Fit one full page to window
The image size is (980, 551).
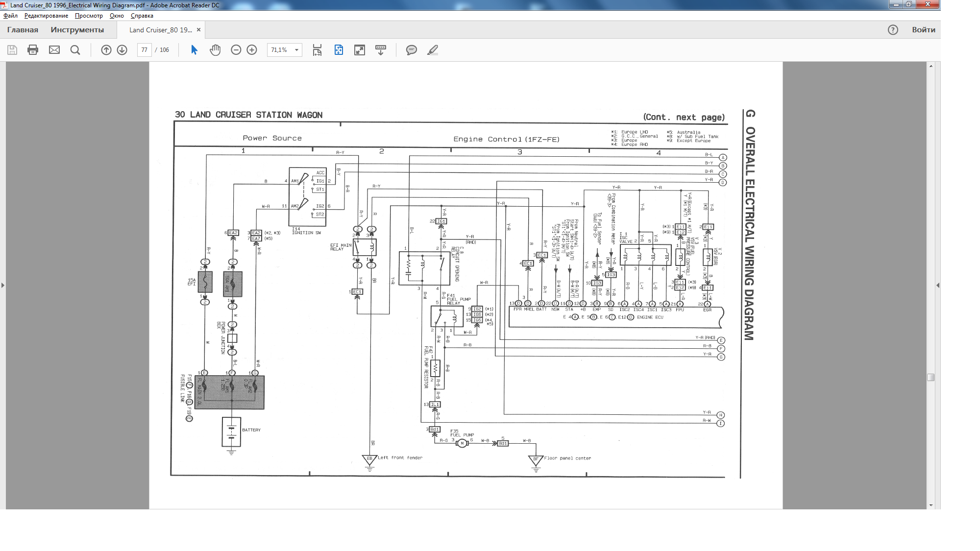click(339, 50)
